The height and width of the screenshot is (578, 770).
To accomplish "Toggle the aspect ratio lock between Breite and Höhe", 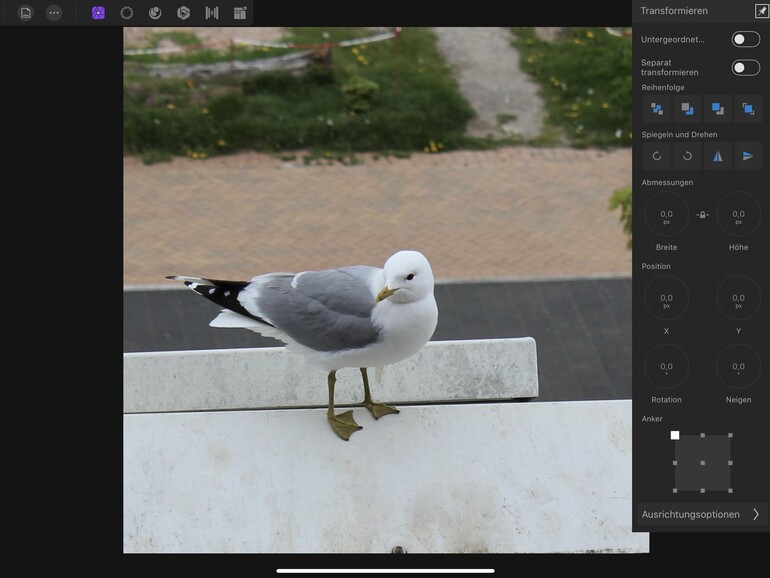I will click(x=702, y=215).
